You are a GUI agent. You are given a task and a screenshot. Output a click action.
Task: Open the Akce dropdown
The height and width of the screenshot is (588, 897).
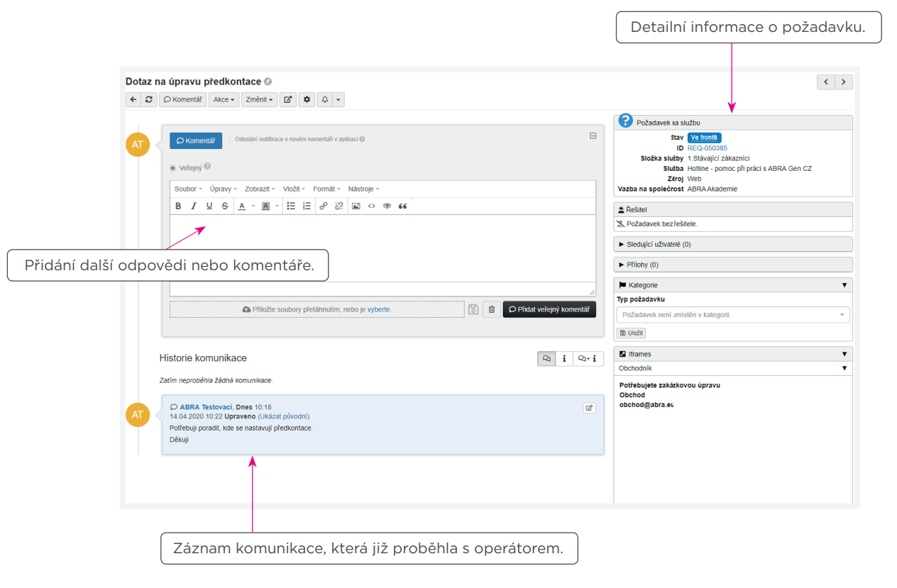224,100
